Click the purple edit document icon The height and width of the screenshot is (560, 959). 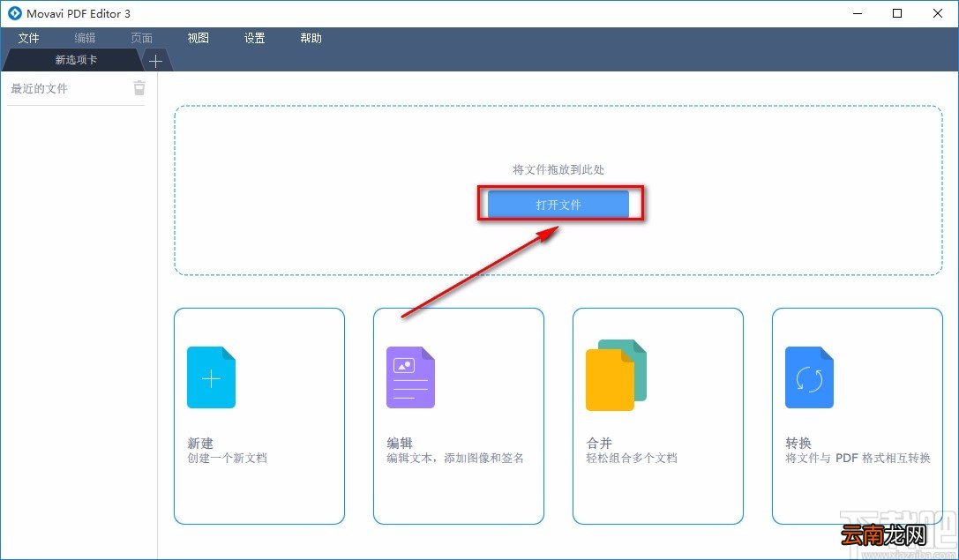point(410,377)
